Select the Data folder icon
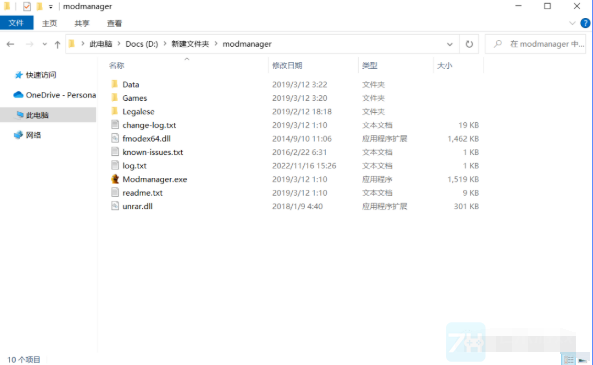Viewport: 593px width, 365px height. tap(115, 84)
